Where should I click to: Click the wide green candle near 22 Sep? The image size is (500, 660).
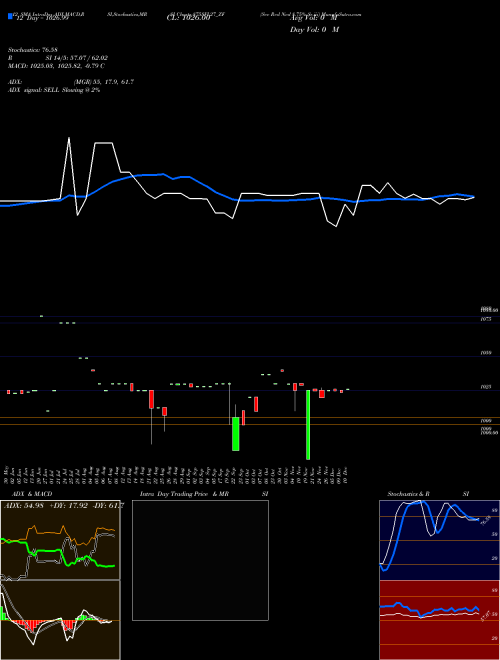click(x=236, y=434)
